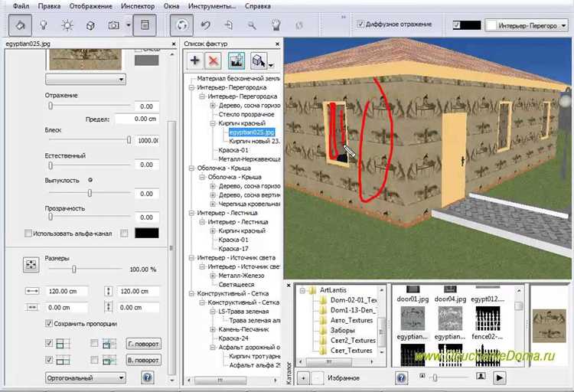
Task: Select the pan hand tool
Action: tap(276, 25)
